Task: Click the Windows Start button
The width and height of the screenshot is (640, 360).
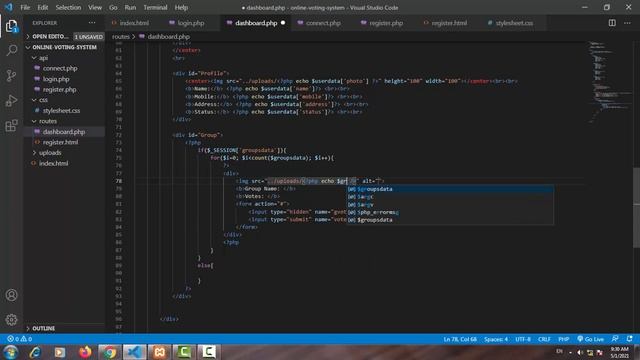Action: point(11,352)
